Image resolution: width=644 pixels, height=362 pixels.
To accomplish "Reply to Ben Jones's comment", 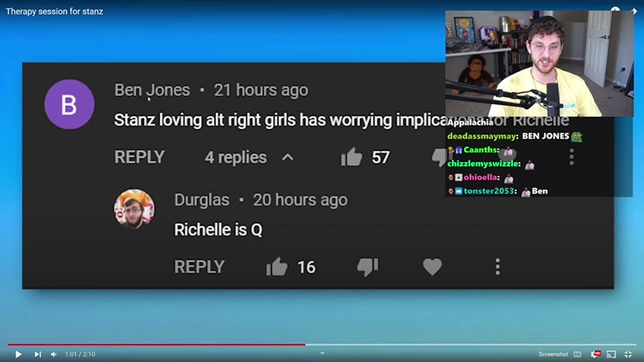I will (139, 157).
